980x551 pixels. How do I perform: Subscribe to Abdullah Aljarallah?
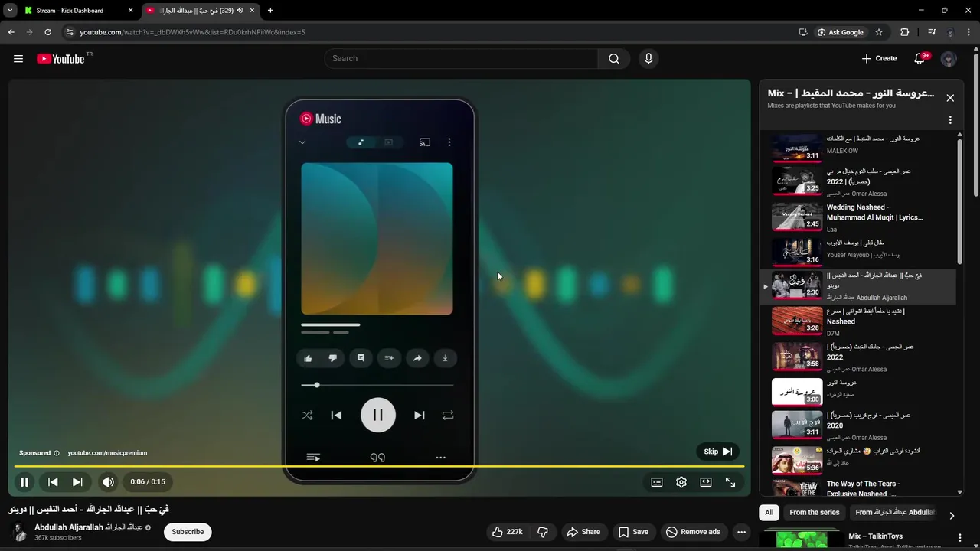coord(188,532)
